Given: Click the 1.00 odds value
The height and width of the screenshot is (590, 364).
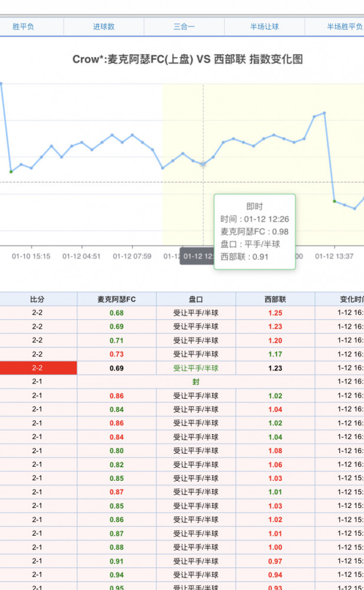Looking at the screenshot, I should (275, 548).
